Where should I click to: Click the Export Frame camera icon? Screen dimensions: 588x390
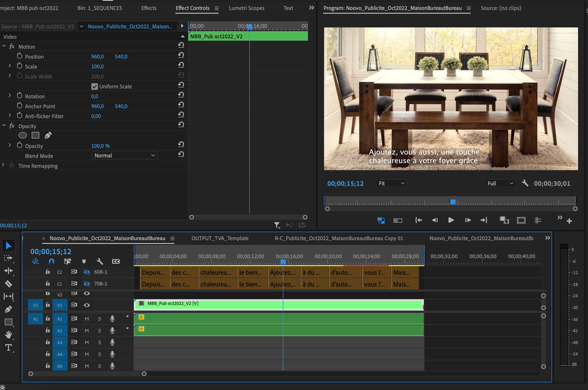pyautogui.click(x=504, y=220)
